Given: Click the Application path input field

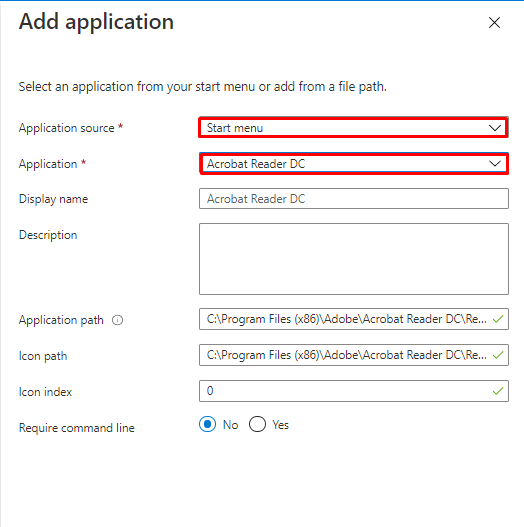Looking at the screenshot, I should pyautogui.click(x=354, y=319).
